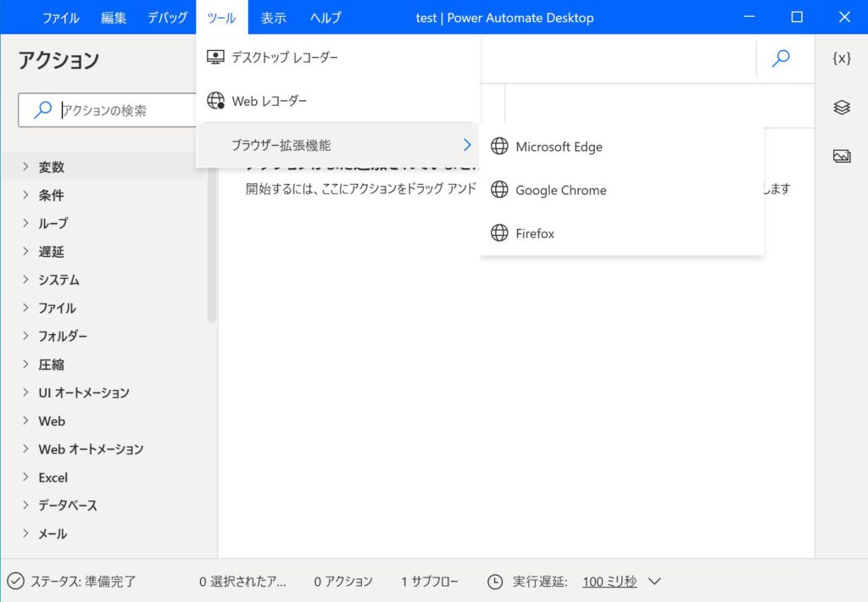This screenshot has height=602, width=868.
Task: Open ブラウザー拡張機能 submenu
Action: pyautogui.click(x=337, y=145)
